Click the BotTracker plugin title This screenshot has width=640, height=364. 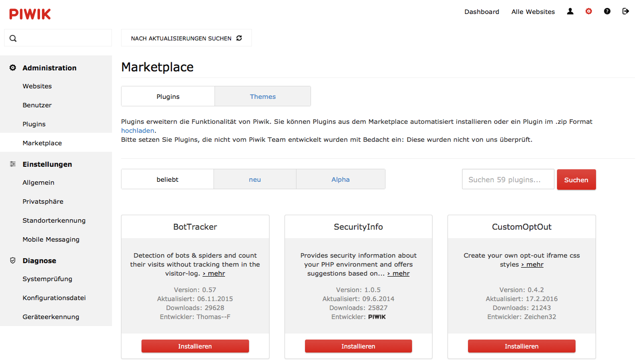click(x=195, y=227)
